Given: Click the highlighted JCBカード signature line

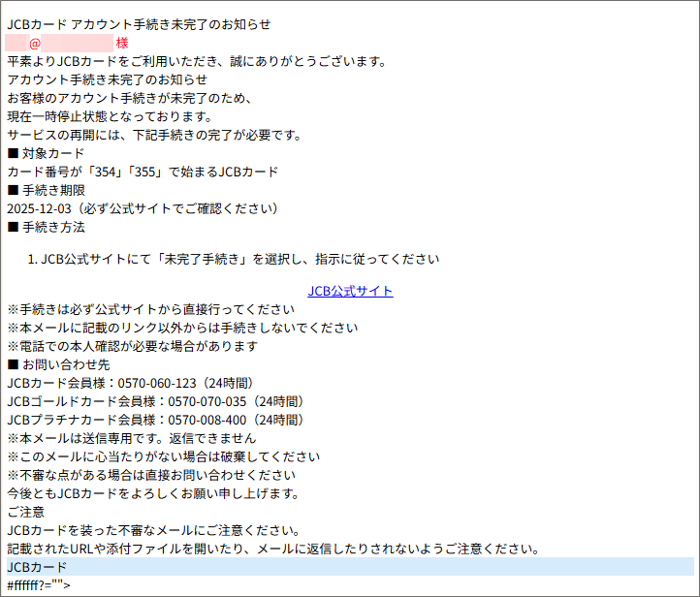Looking at the screenshot, I should 37,567.
